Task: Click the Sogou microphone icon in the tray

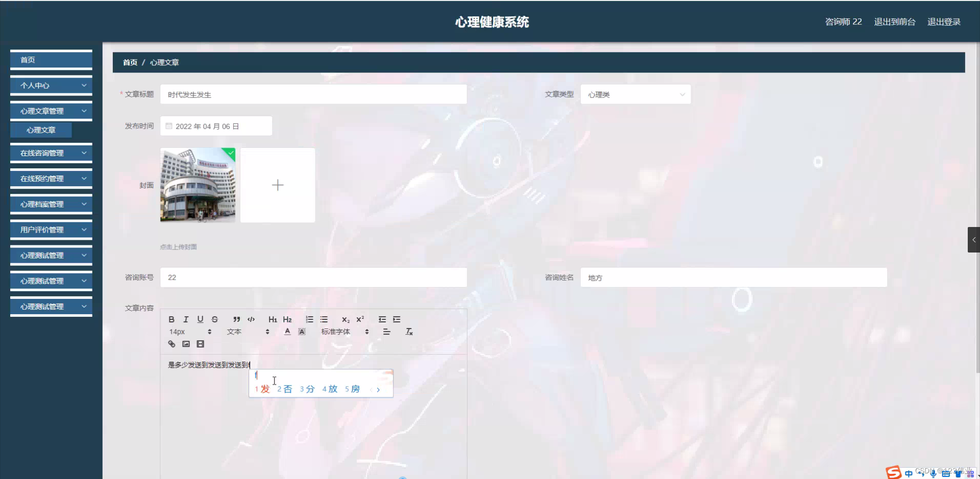Action: click(934, 473)
